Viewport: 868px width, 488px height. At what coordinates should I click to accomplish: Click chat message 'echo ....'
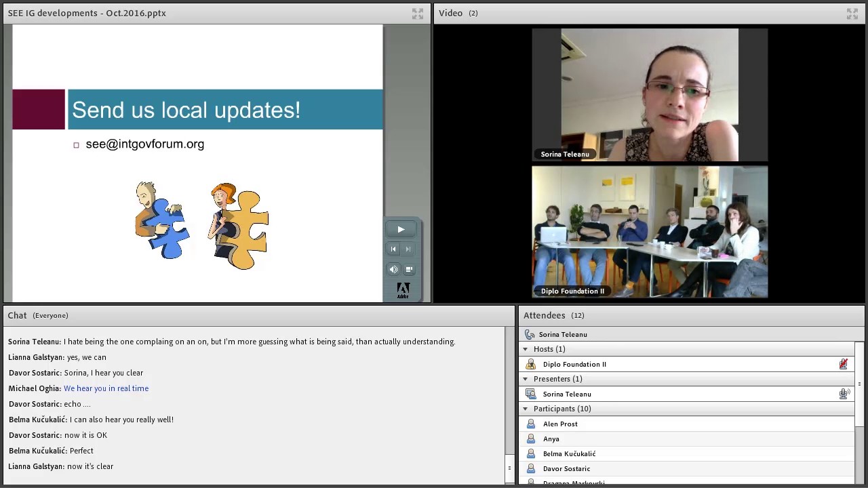(x=77, y=404)
